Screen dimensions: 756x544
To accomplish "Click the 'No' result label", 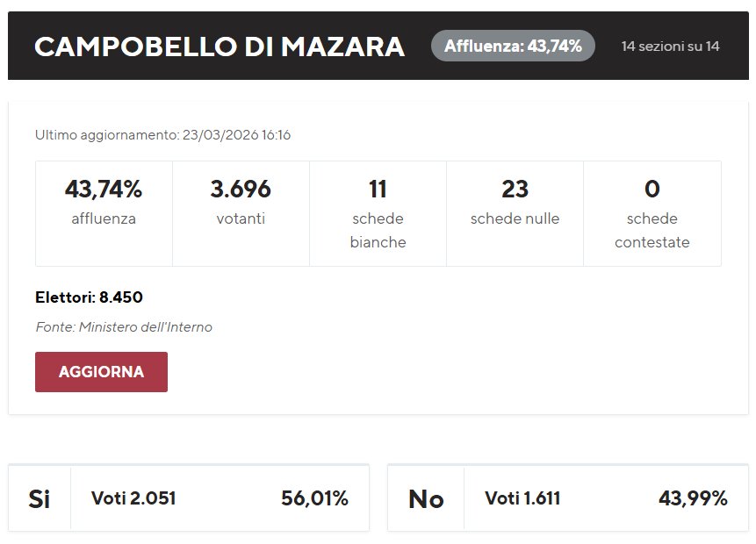I will pos(426,498).
